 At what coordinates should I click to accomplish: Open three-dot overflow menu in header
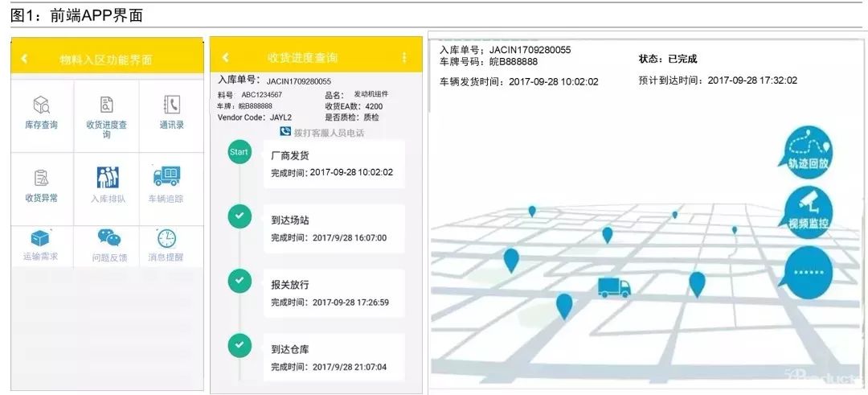tap(404, 57)
